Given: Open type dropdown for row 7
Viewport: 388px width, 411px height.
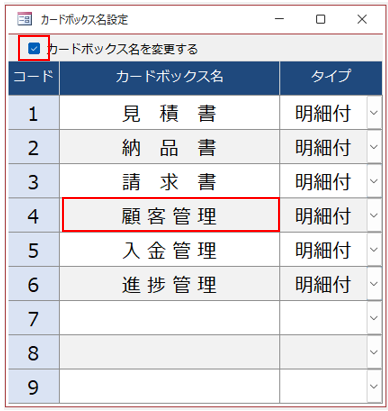Looking at the screenshot, I should coord(374,318).
